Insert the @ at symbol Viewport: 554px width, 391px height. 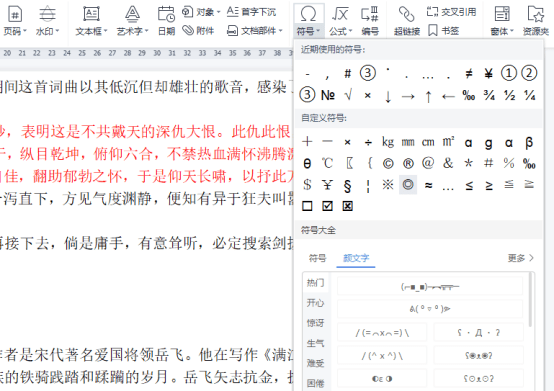click(428, 163)
